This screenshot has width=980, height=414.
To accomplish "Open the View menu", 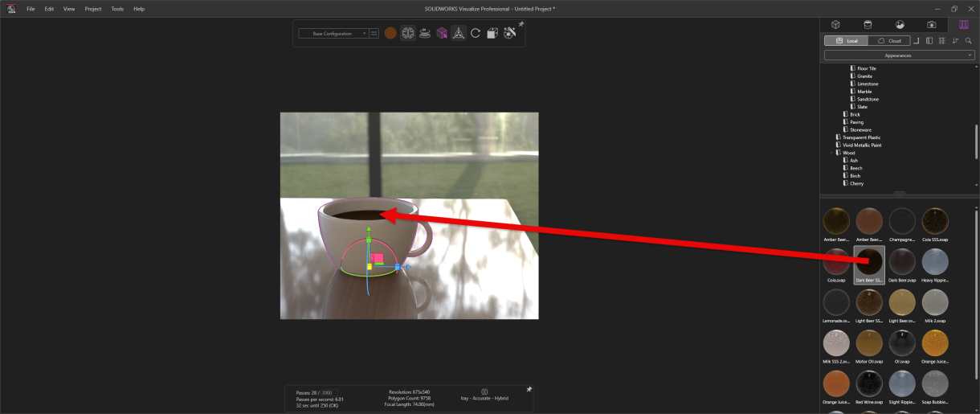I will tap(69, 9).
